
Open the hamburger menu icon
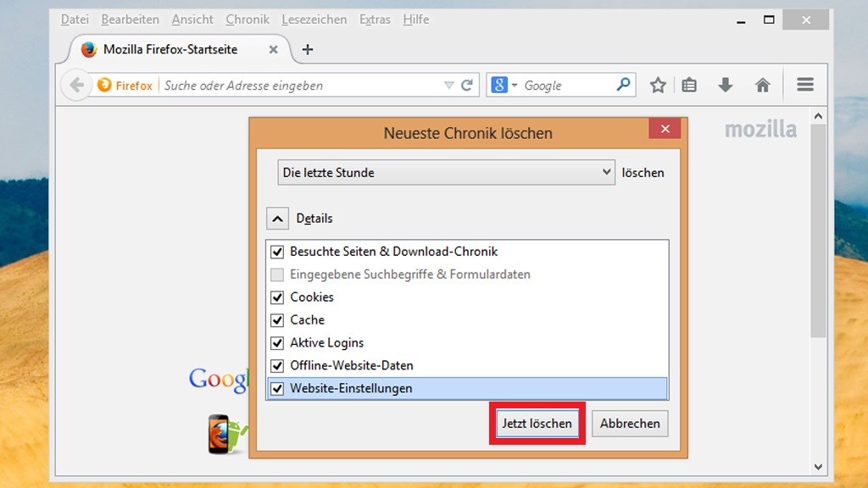point(805,85)
